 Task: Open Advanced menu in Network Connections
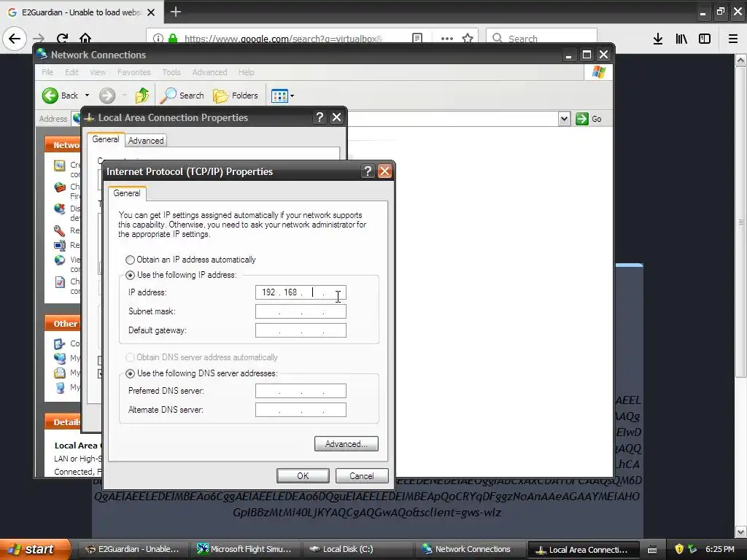pos(209,72)
